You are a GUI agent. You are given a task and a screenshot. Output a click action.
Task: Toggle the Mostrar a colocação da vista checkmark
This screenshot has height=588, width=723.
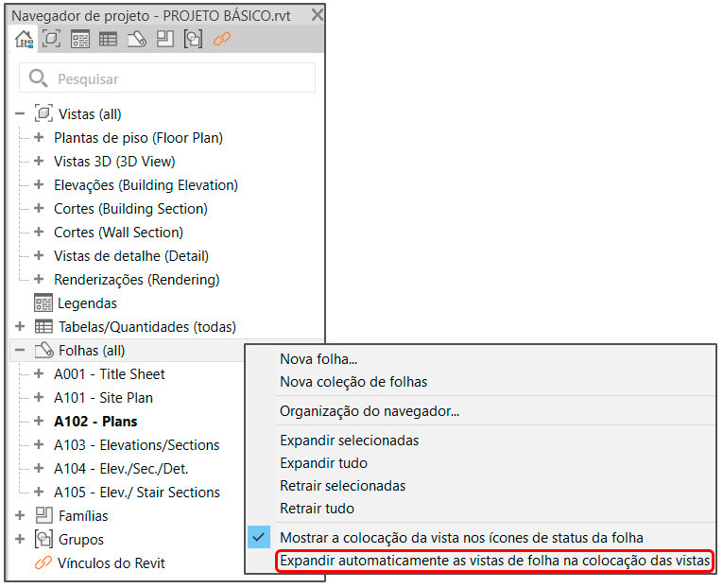pyautogui.click(x=259, y=537)
